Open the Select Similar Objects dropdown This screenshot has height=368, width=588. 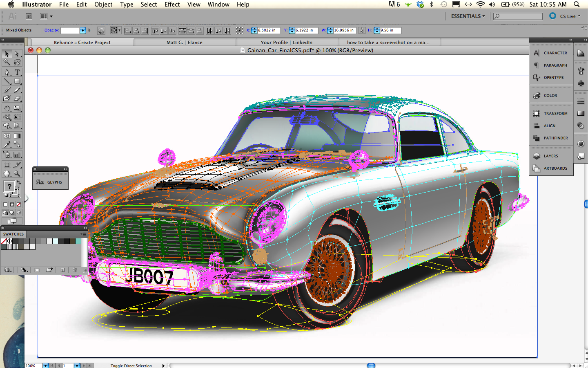tap(116, 30)
